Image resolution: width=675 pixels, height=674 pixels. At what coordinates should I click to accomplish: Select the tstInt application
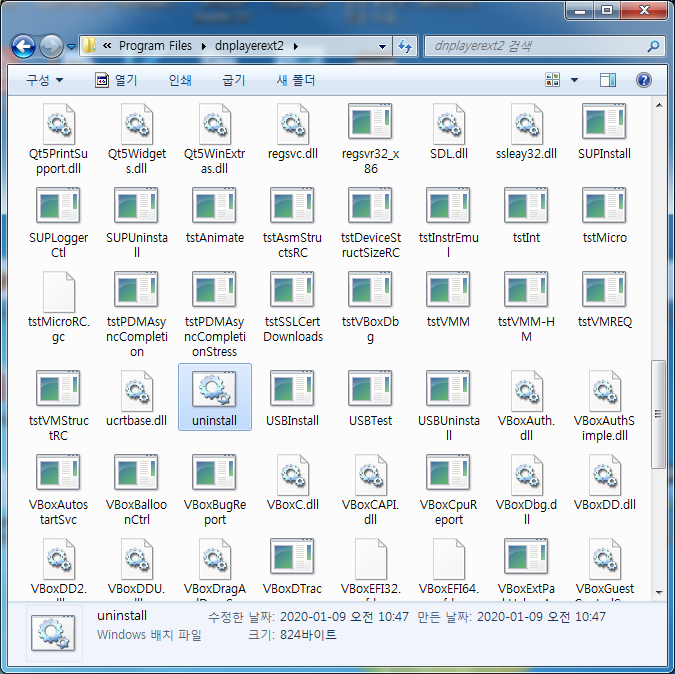tap(526, 216)
